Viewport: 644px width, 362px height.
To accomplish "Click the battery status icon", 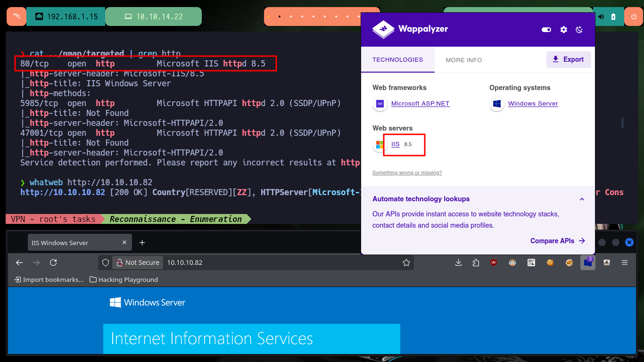I will 613,16.
